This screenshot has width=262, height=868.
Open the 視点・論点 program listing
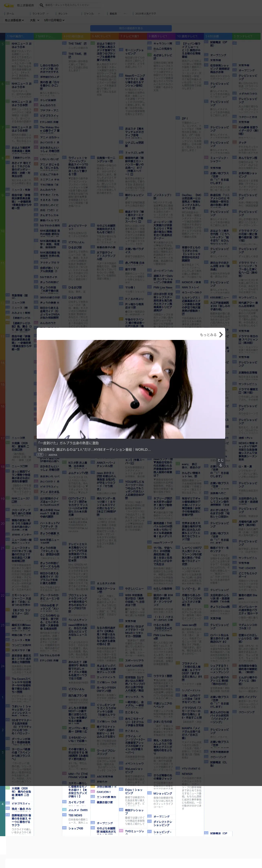(21, 809)
